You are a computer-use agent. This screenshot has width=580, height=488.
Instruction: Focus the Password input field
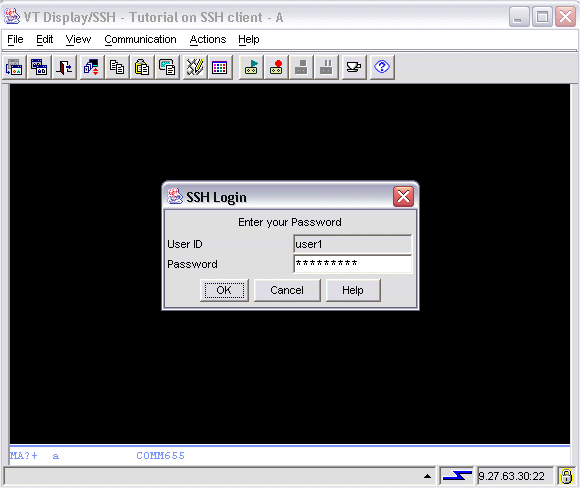point(353,264)
